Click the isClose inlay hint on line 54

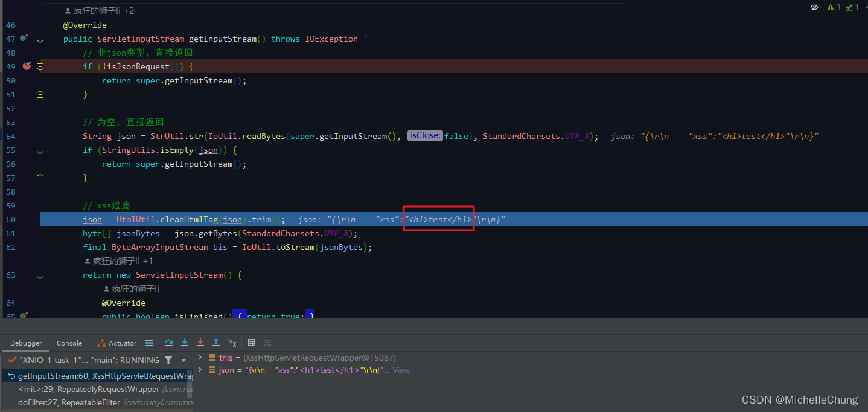pyautogui.click(x=425, y=136)
